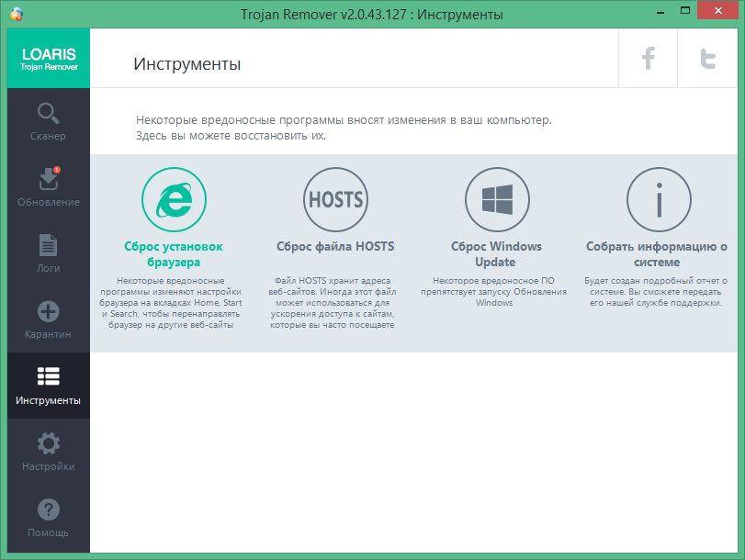Image resolution: width=745 pixels, height=560 pixels.
Task: Click the Internet Explorer browser reset icon
Action: pyautogui.click(x=174, y=199)
